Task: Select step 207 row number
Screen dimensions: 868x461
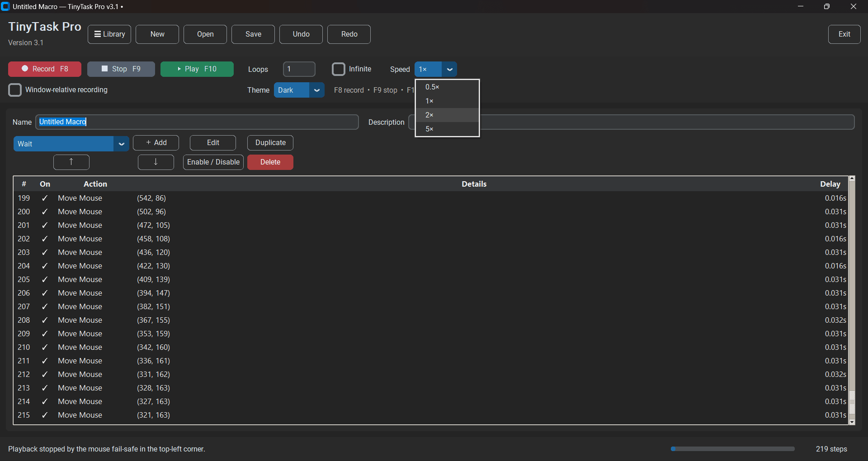Action: pyautogui.click(x=24, y=306)
